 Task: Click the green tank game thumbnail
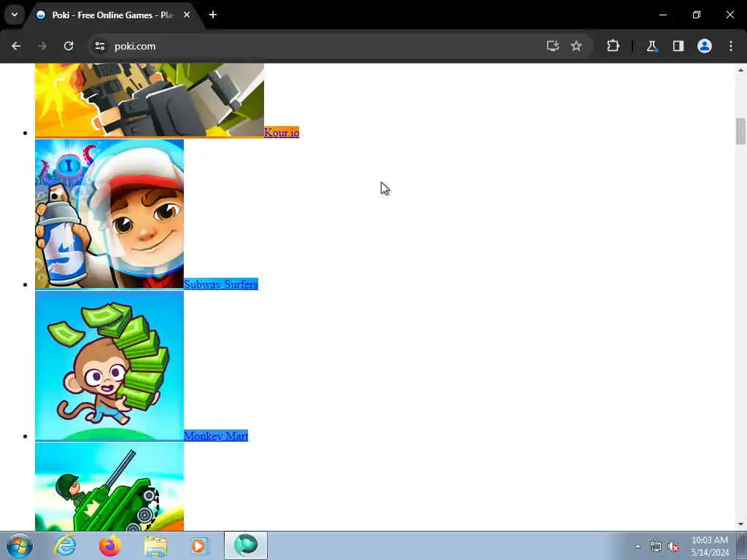[109, 486]
